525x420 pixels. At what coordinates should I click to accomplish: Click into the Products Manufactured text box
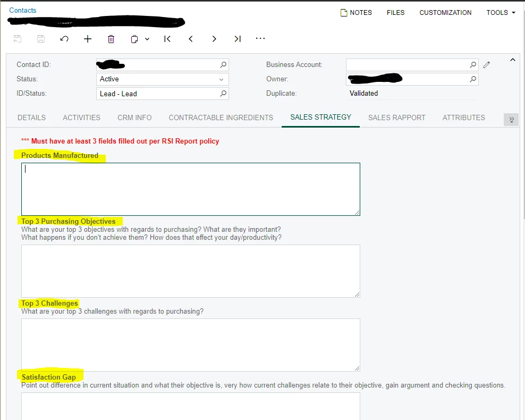coord(191,189)
